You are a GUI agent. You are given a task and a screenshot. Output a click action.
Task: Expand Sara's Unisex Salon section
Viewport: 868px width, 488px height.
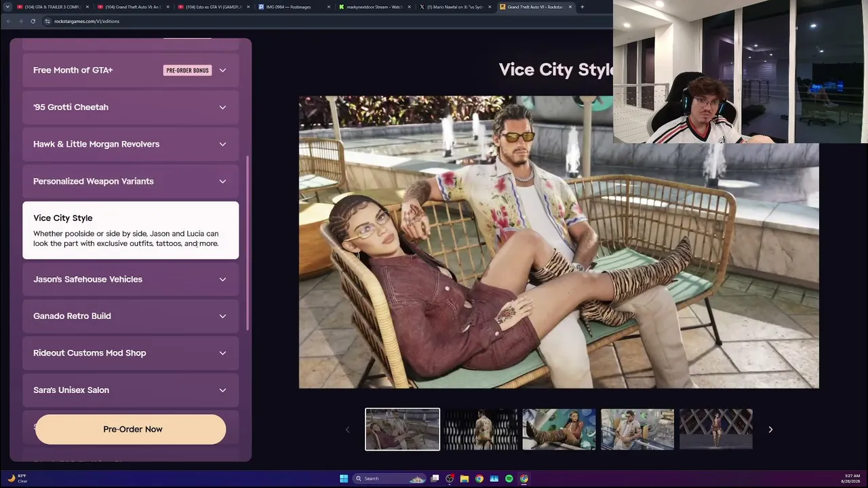130,390
